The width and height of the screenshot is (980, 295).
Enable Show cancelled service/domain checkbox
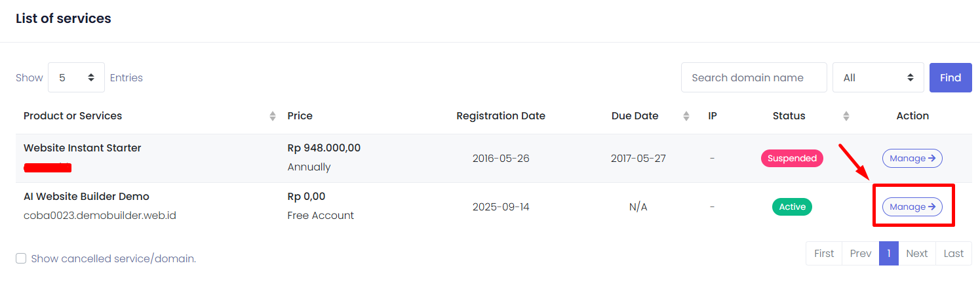(21, 258)
